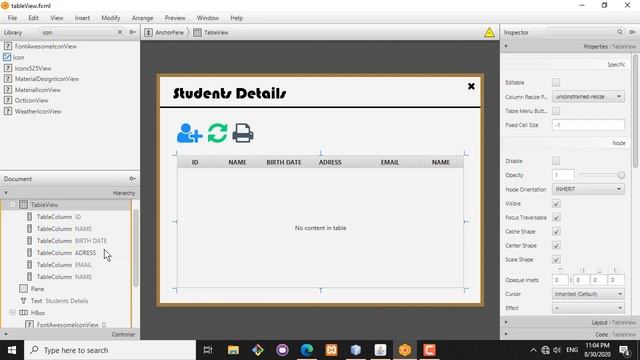This screenshot has height=360, width=640.
Task: Click the Hierarchy panel vertical scrollbar
Action: coord(136,248)
